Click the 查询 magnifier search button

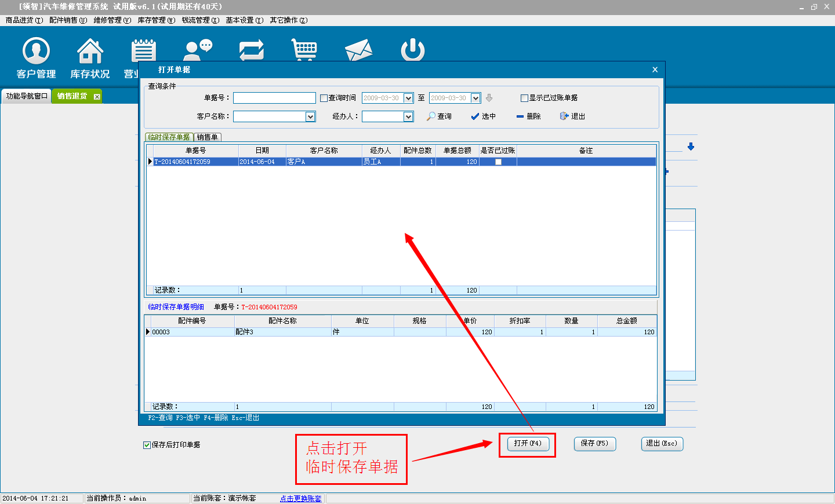pyautogui.click(x=439, y=116)
